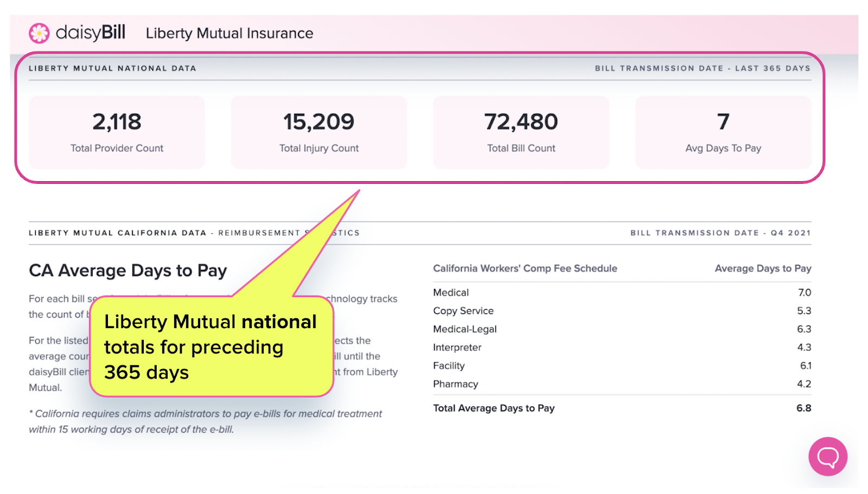Click the Total Average Days to Pay row
The image size is (868, 494).
click(622, 408)
